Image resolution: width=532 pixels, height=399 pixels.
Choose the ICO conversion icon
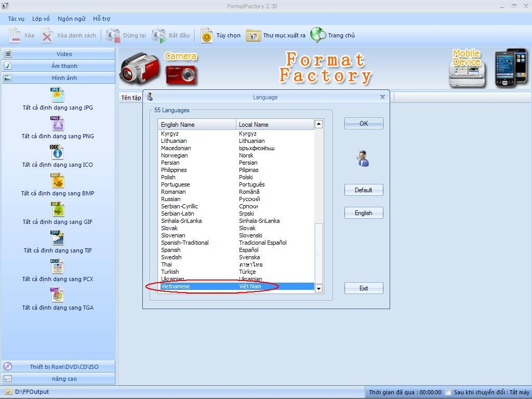tap(57, 152)
